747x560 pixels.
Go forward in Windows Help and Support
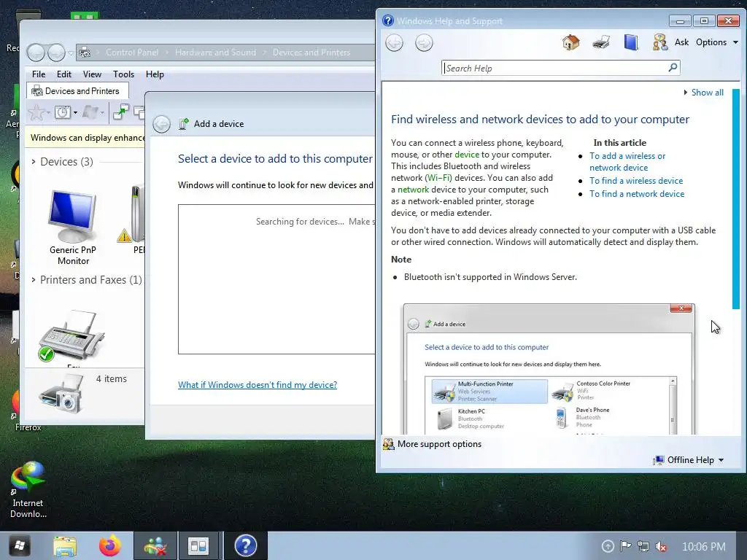coord(424,43)
